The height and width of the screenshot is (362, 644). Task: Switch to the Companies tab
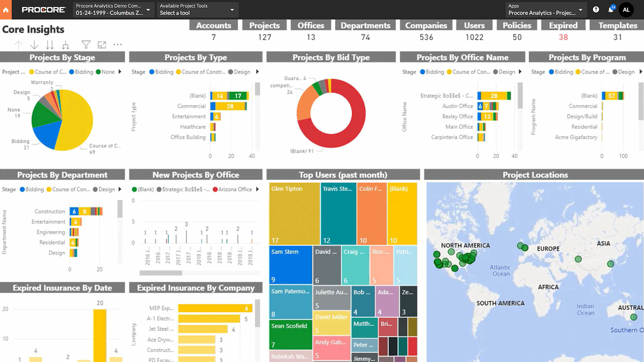click(426, 25)
